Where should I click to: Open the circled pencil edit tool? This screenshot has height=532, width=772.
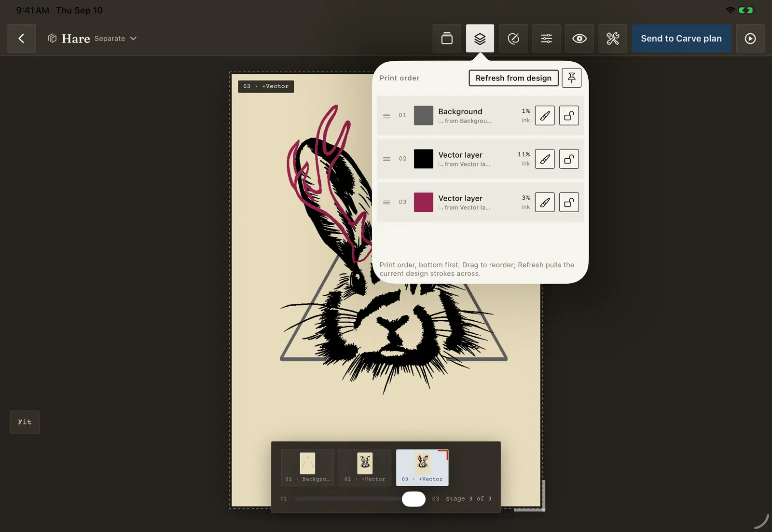[x=513, y=39]
